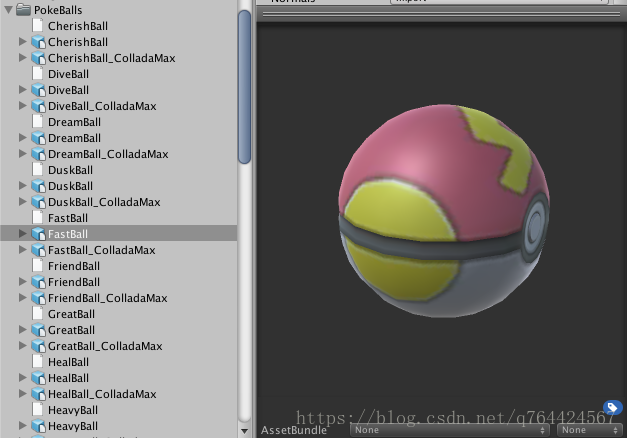The width and height of the screenshot is (627, 438).
Task: Click the FastBall 3D model preview
Action: coord(444,211)
